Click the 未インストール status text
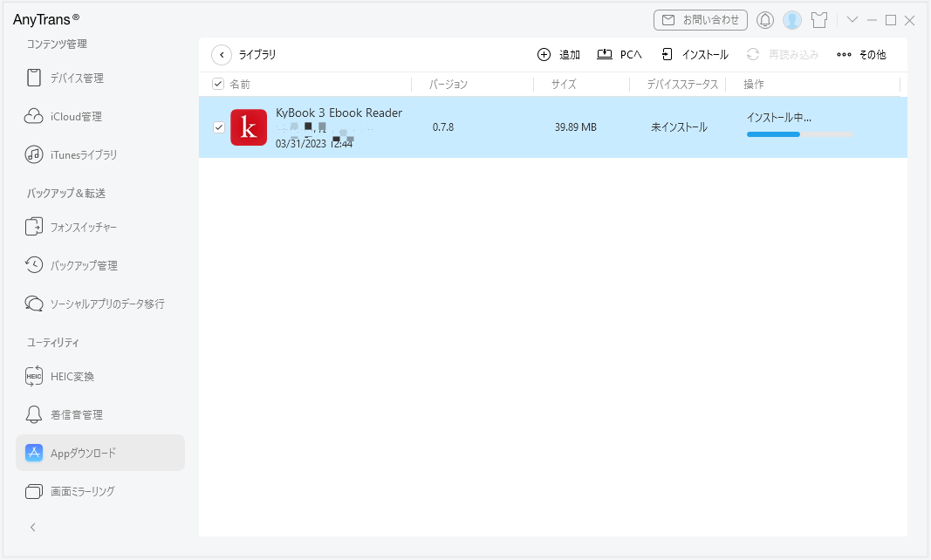 pyautogui.click(x=679, y=127)
